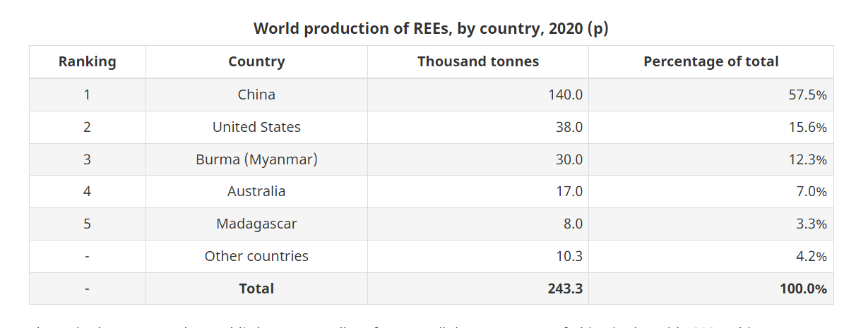The width and height of the screenshot is (868, 328).
Task: Select the 'Australia' country cell
Action: (256, 191)
